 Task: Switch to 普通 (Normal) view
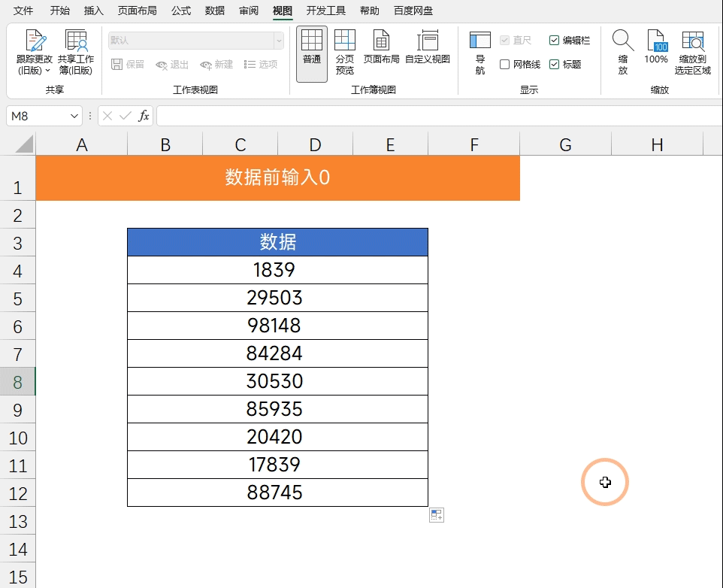[311, 51]
